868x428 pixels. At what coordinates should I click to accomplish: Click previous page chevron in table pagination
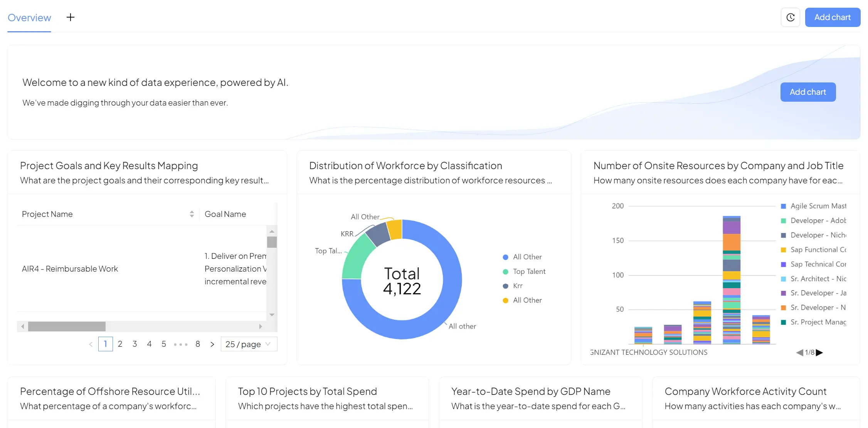click(x=91, y=344)
